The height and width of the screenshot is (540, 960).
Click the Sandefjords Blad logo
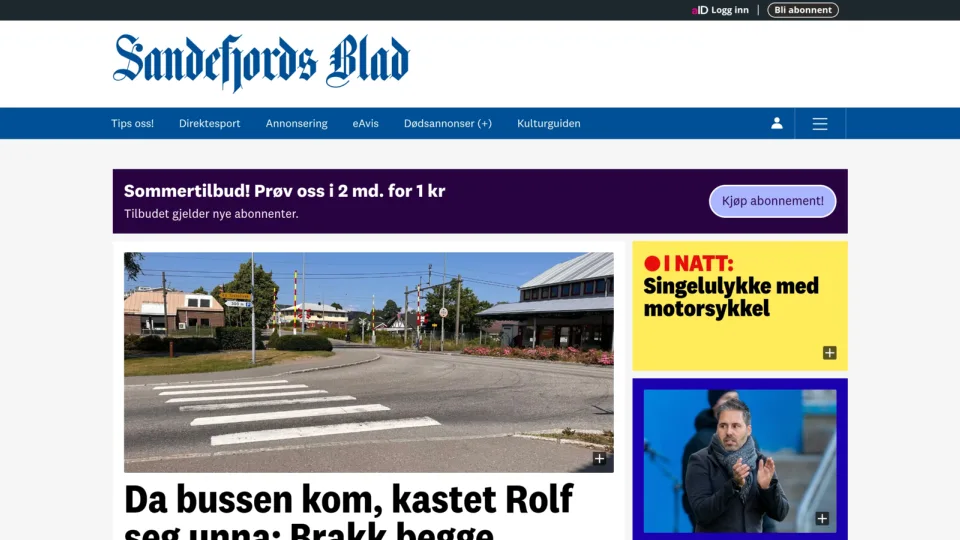(x=261, y=63)
